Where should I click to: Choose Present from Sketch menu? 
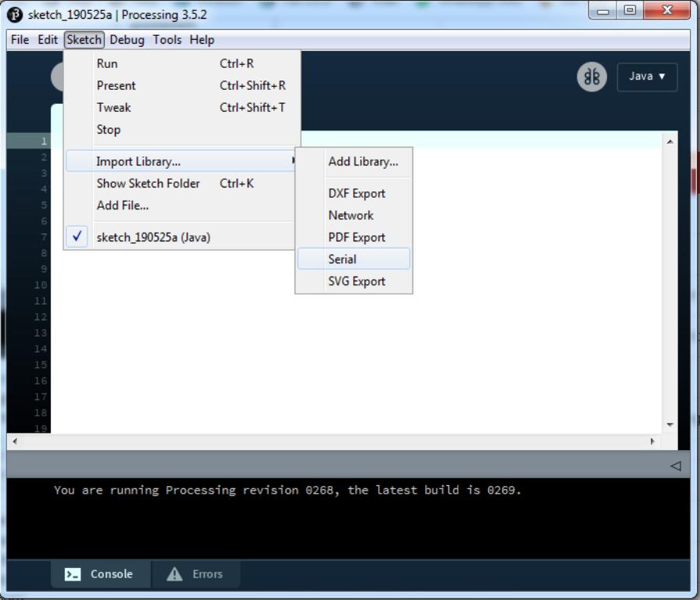click(x=183, y=85)
